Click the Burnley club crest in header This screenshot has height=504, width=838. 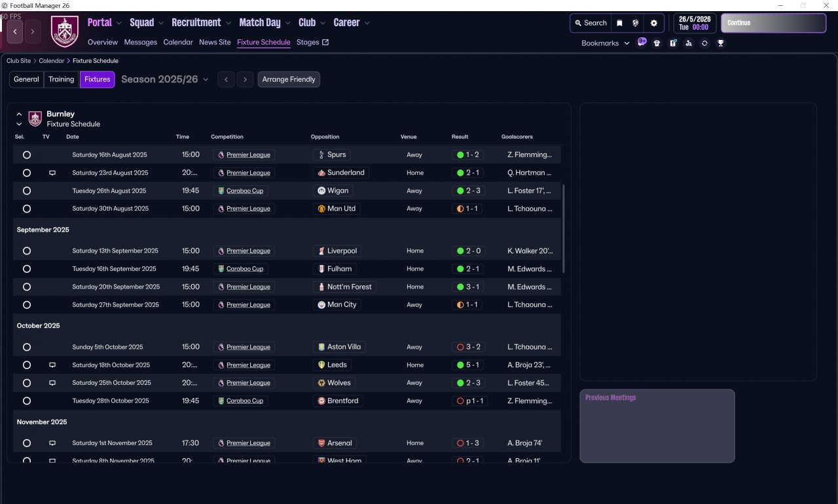65,31
